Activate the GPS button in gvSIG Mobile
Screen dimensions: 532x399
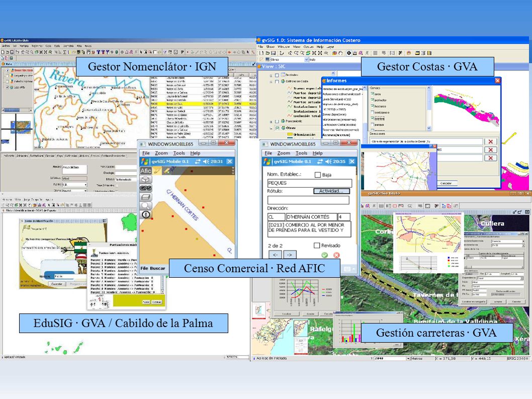tap(146, 188)
